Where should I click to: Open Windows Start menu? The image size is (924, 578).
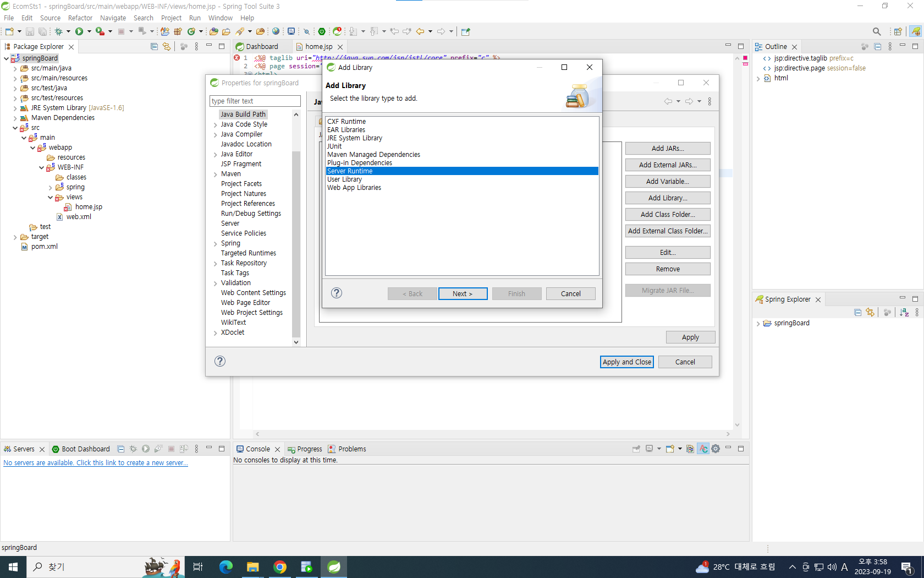(13, 567)
